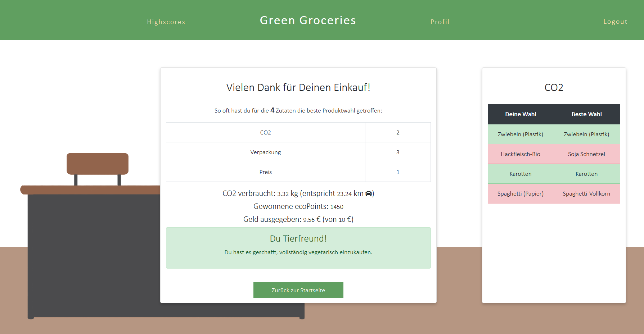Click the Vielen Dank für Deinen Einkauf! heading
Screen dimensions: 644x334
click(x=298, y=87)
